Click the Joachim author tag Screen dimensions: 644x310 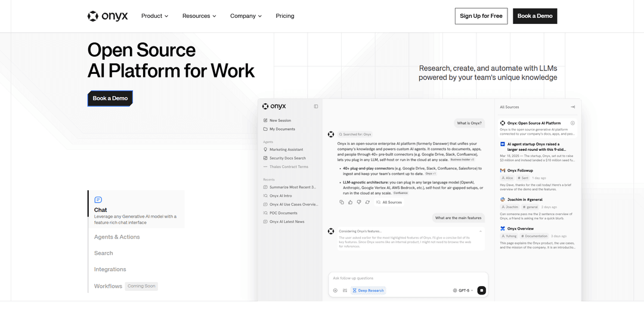point(510,207)
